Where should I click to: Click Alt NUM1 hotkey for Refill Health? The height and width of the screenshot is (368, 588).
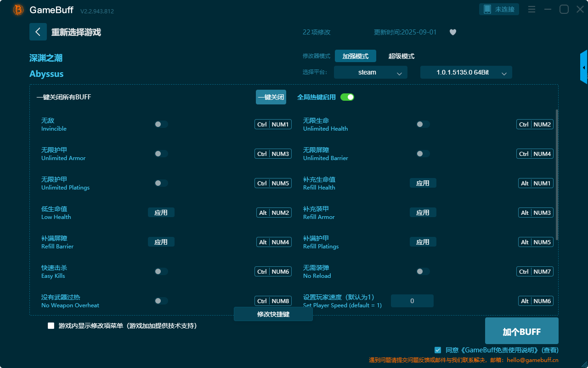[536, 183]
